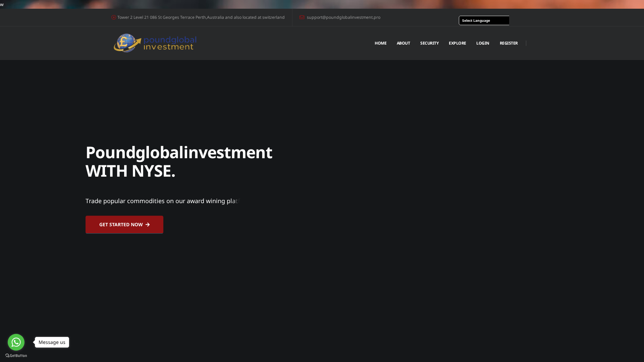
Task: Open the Select Language dropdown
Action: pyautogui.click(x=484, y=20)
